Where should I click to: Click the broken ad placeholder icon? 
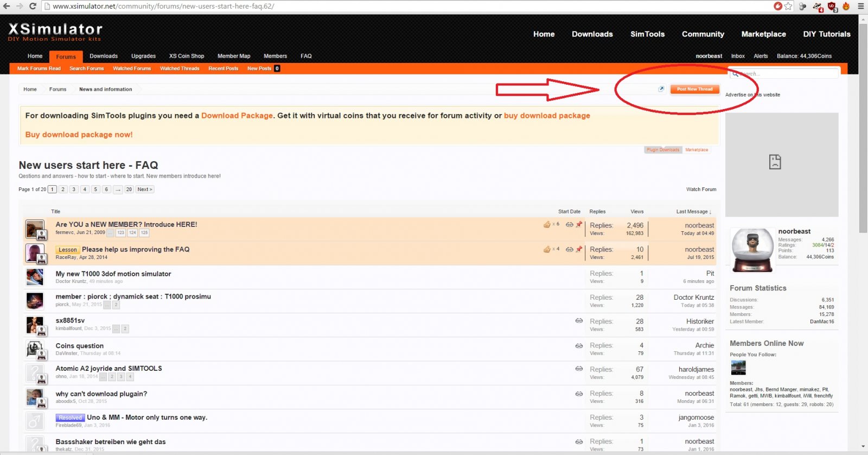[x=775, y=161]
